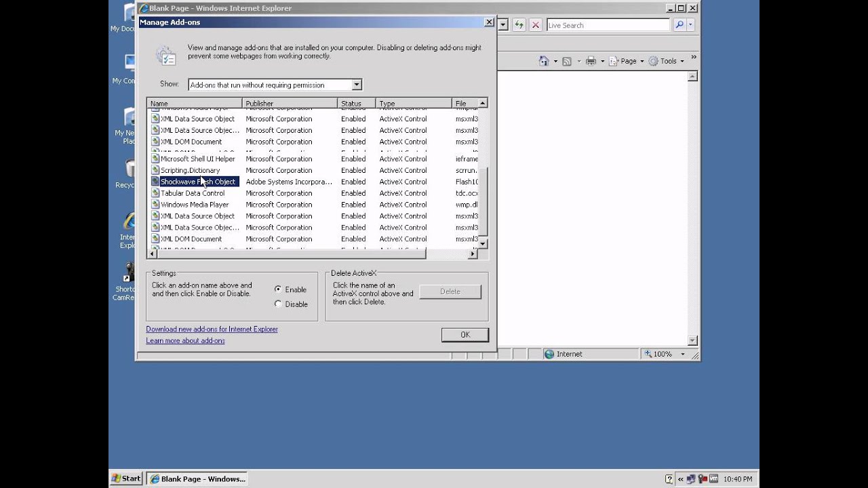This screenshot has width=868, height=488.
Task: Sort list by Type column header
Action: pos(414,103)
